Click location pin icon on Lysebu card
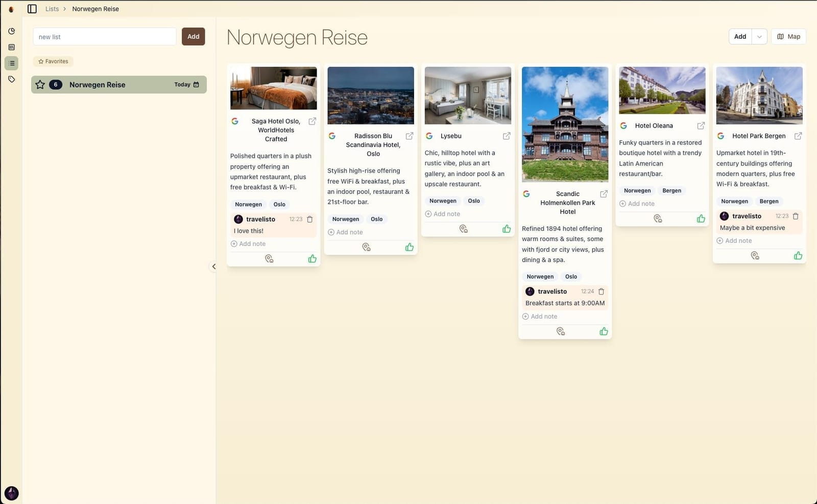The image size is (817, 504). pyautogui.click(x=463, y=229)
